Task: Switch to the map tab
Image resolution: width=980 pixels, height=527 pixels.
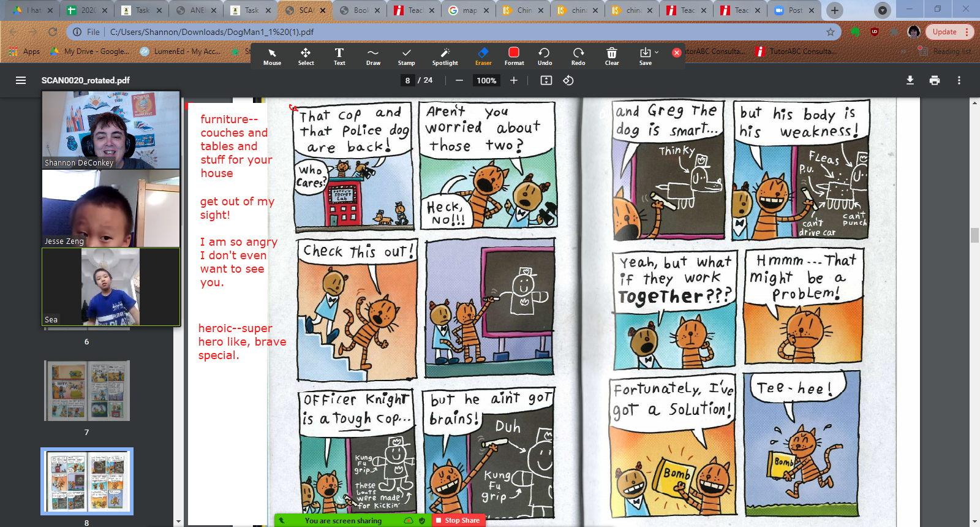Action: point(469,10)
